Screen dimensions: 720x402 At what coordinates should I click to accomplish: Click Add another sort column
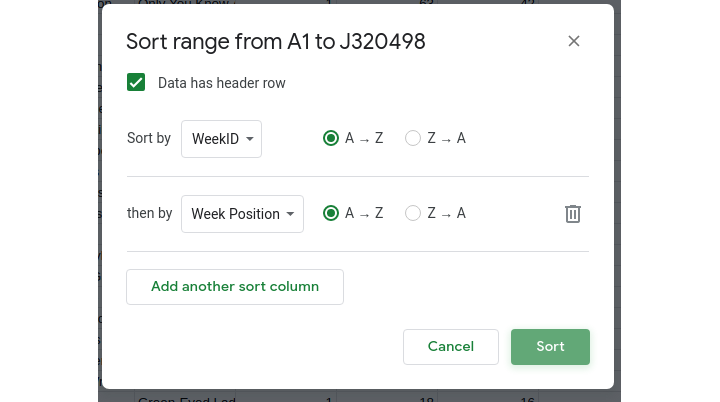(x=235, y=286)
